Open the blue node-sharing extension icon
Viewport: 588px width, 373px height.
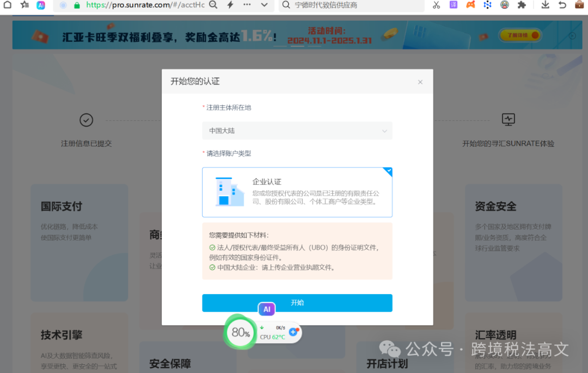click(487, 5)
